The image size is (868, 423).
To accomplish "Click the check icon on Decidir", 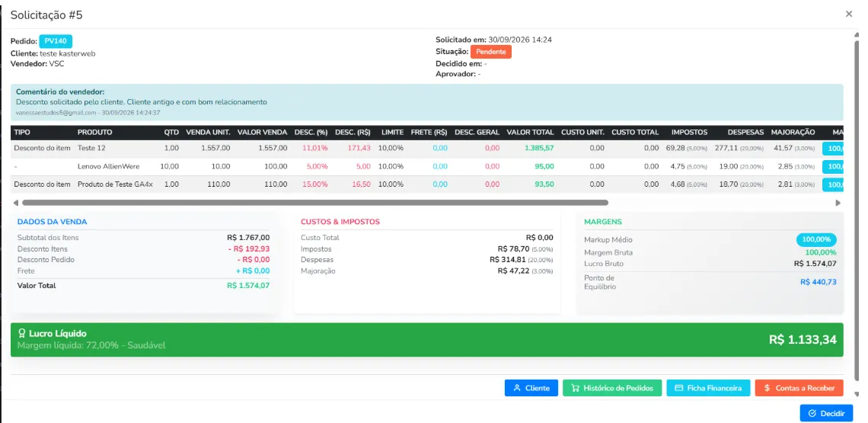I will pyautogui.click(x=812, y=414).
